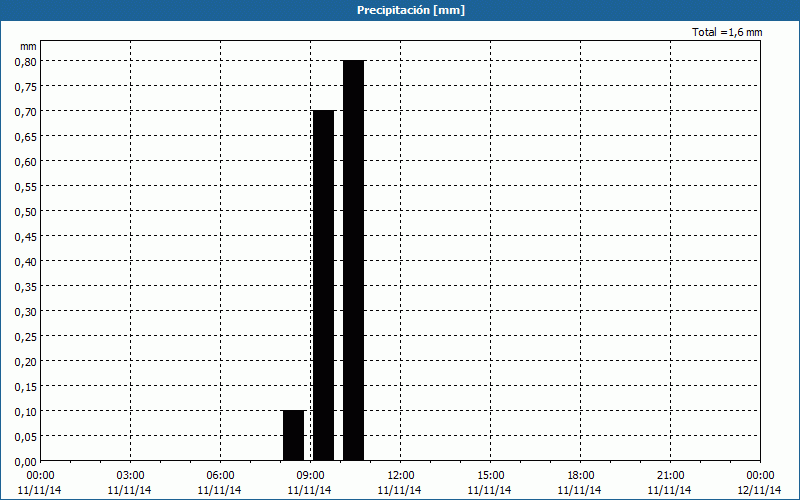The height and width of the screenshot is (500, 800).
Task: Click the 0,30 y-axis label
Action: 26,311
